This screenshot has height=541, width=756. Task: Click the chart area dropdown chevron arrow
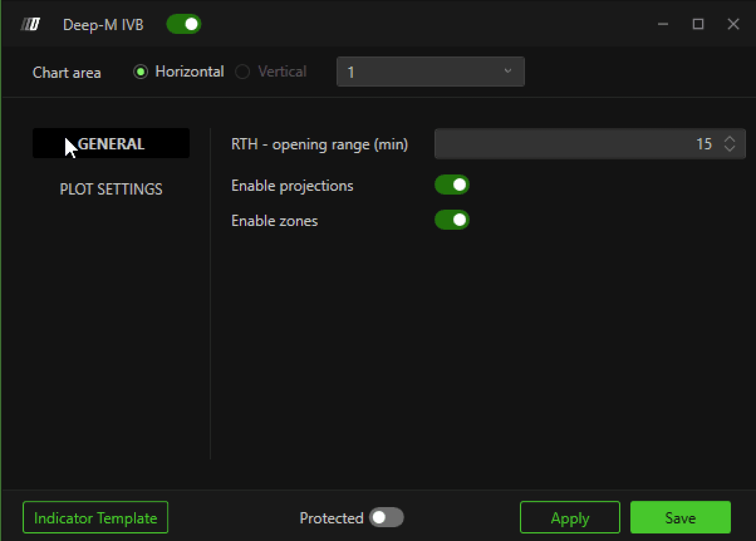[507, 71]
